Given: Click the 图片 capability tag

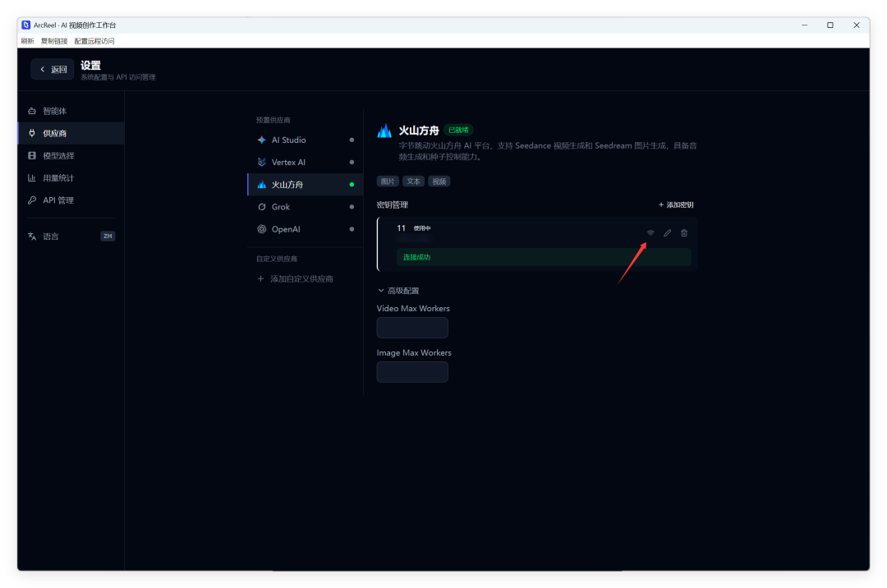Looking at the screenshot, I should [x=388, y=181].
